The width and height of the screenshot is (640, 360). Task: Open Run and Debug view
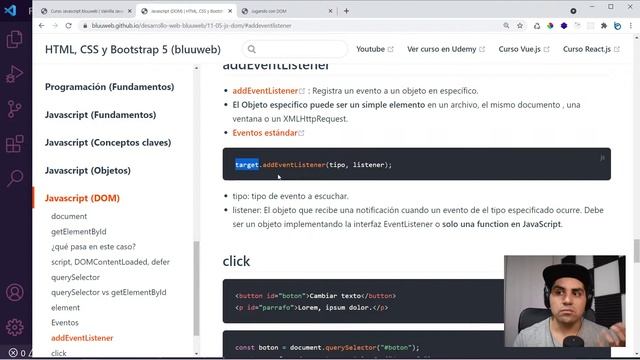tap(14, 74)
